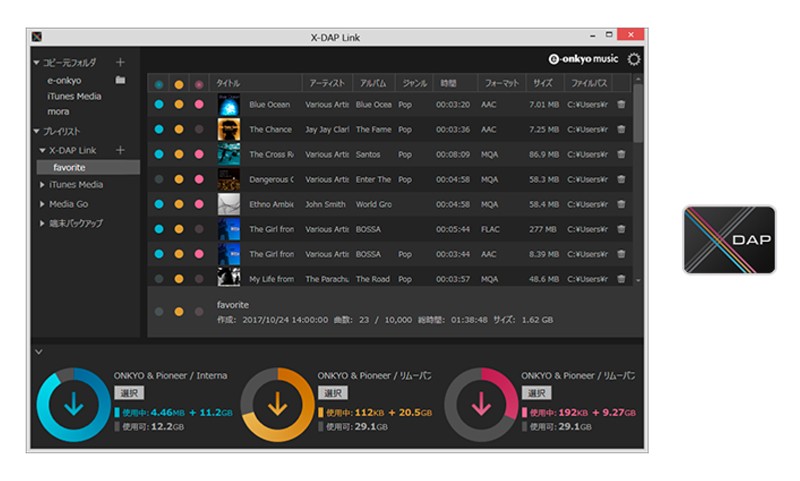Sort by 時間 column header
Image resolution: width=800 pixels, height=481 pixels.
[455, 83]
